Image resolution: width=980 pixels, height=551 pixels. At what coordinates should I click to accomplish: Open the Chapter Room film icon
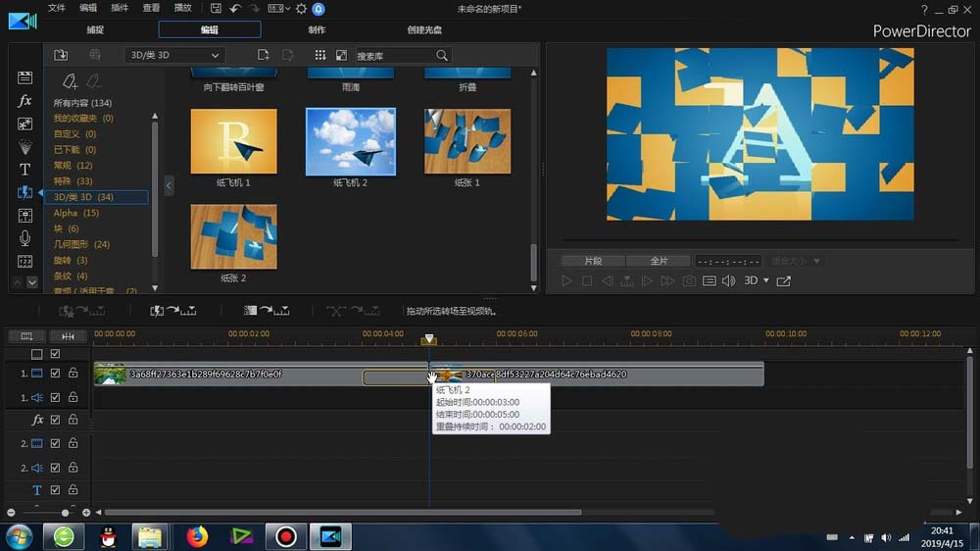pos(25,262)
